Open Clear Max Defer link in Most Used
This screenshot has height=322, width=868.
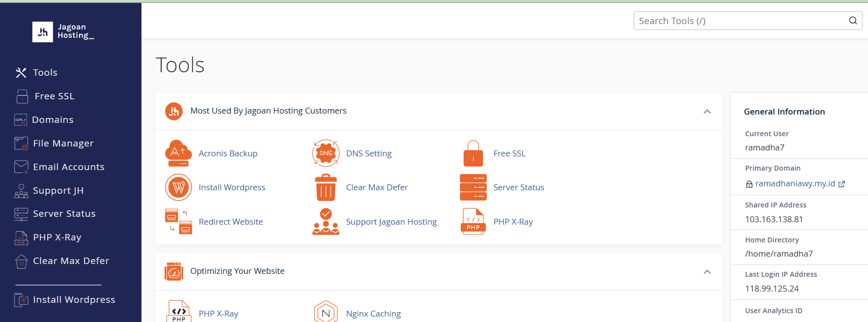tap(377, 187)
